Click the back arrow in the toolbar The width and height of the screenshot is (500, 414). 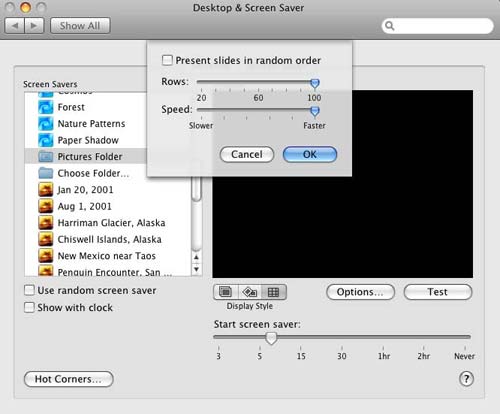[15, 26]
